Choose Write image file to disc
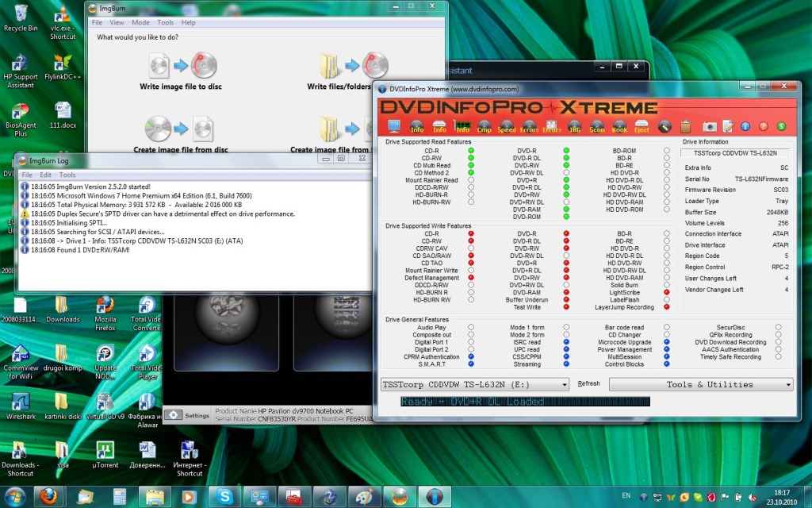The width and height of the screenshot is (812, 508). [x=181, y=71]
